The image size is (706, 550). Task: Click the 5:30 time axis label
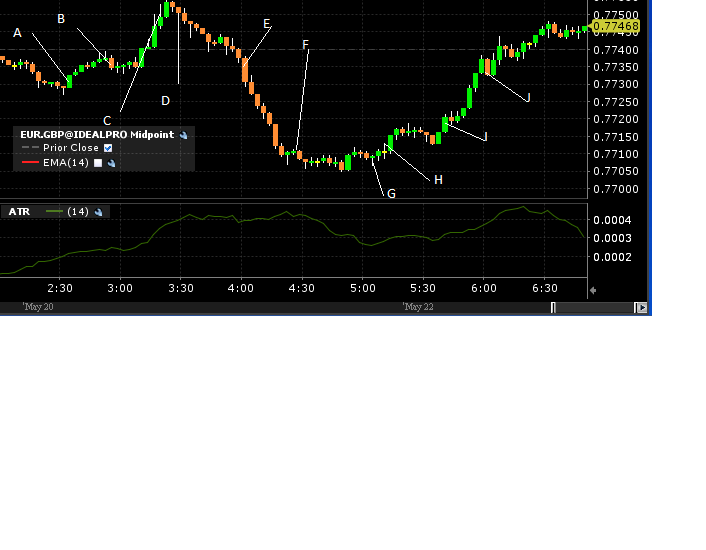tap(423, 289)
